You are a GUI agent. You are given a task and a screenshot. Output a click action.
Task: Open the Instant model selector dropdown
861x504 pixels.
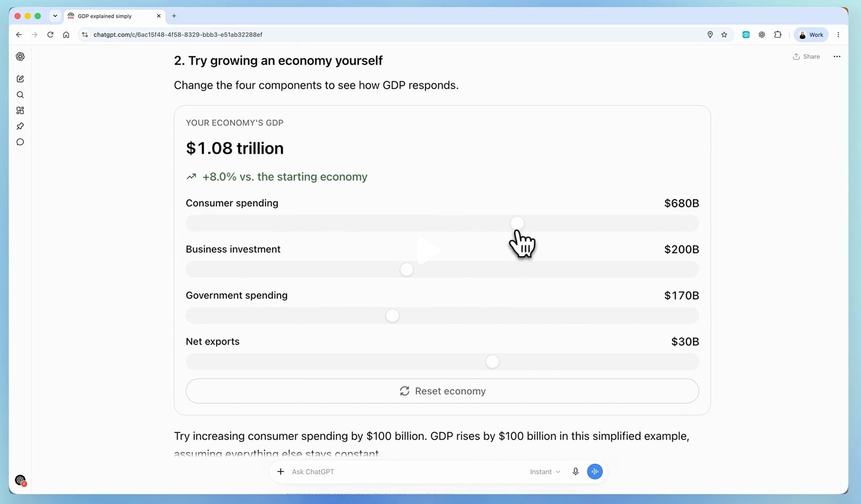pos(545,472)
